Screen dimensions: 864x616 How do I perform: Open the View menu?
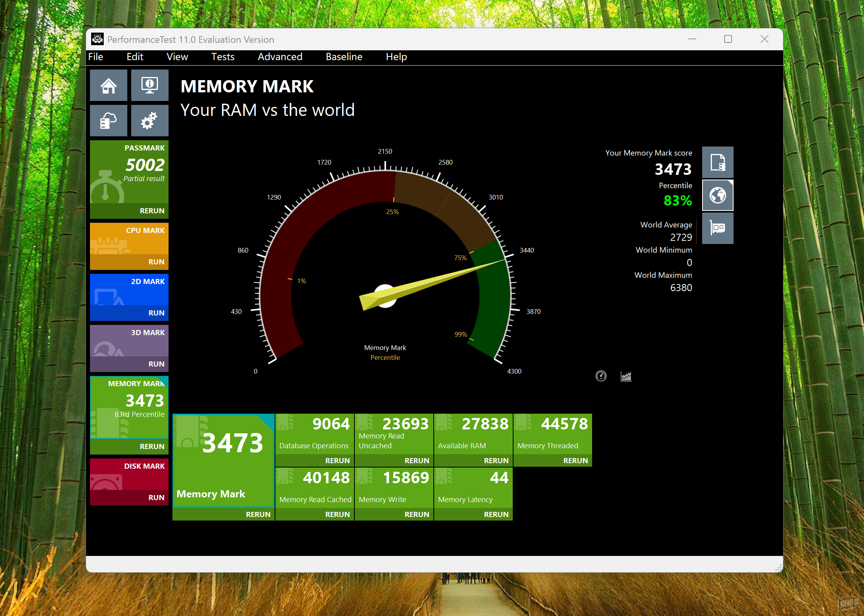point(177,57)
